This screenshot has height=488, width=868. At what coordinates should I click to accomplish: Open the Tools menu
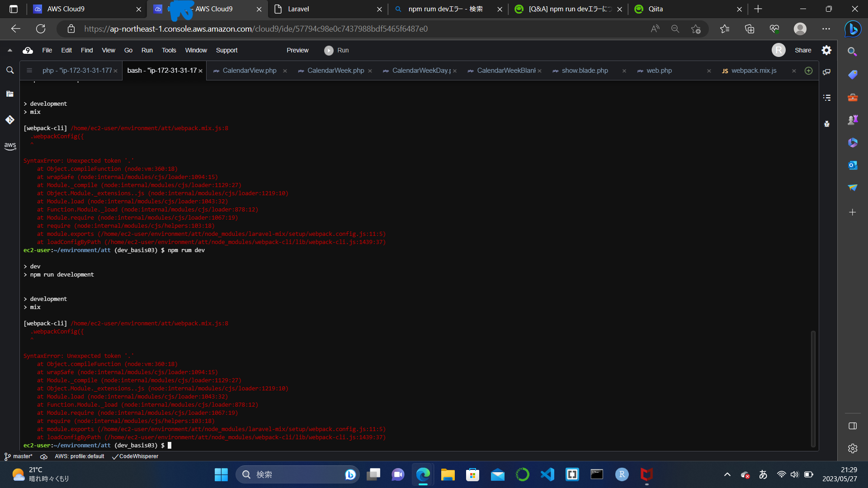(x=169, y=50)
